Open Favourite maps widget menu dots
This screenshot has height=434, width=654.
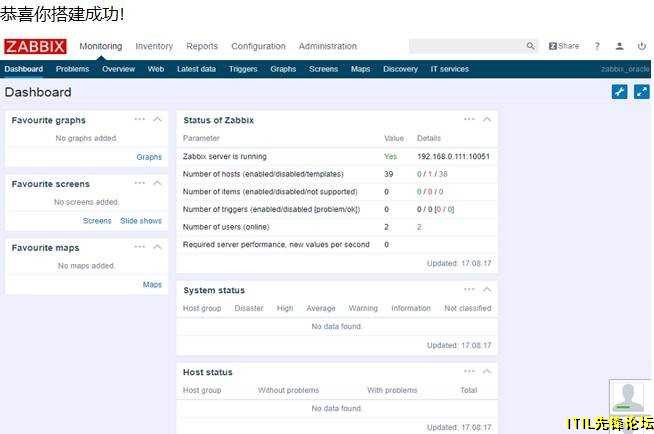click(x=140, y=247)
